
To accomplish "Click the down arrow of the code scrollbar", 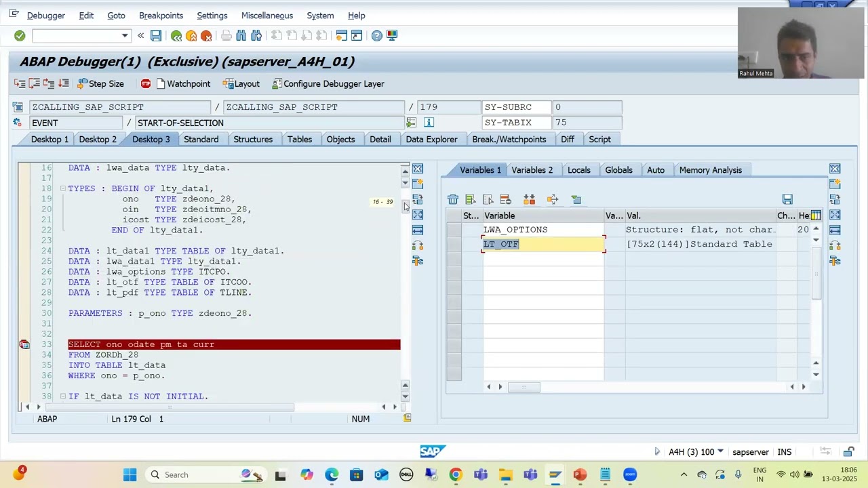I will pos(405,396).
